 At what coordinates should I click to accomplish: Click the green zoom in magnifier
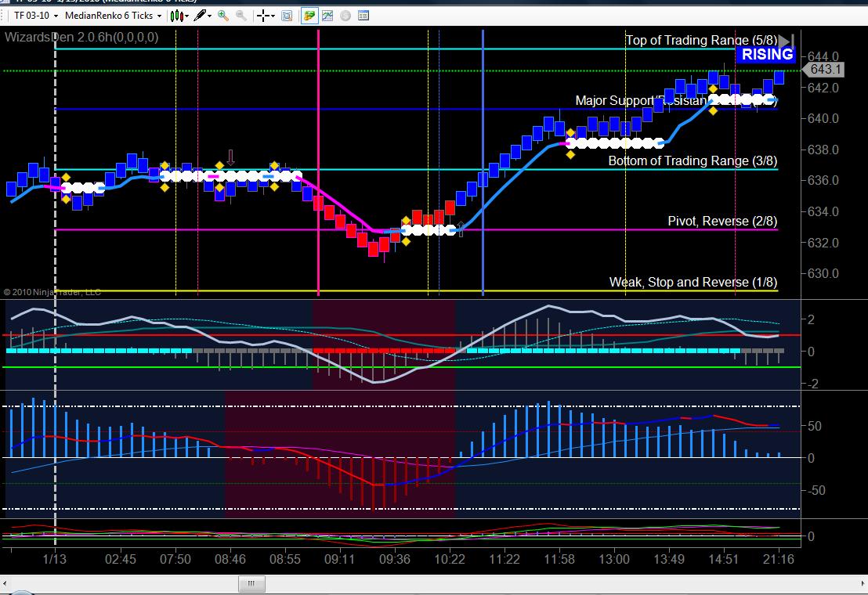[x=223, y=16]
